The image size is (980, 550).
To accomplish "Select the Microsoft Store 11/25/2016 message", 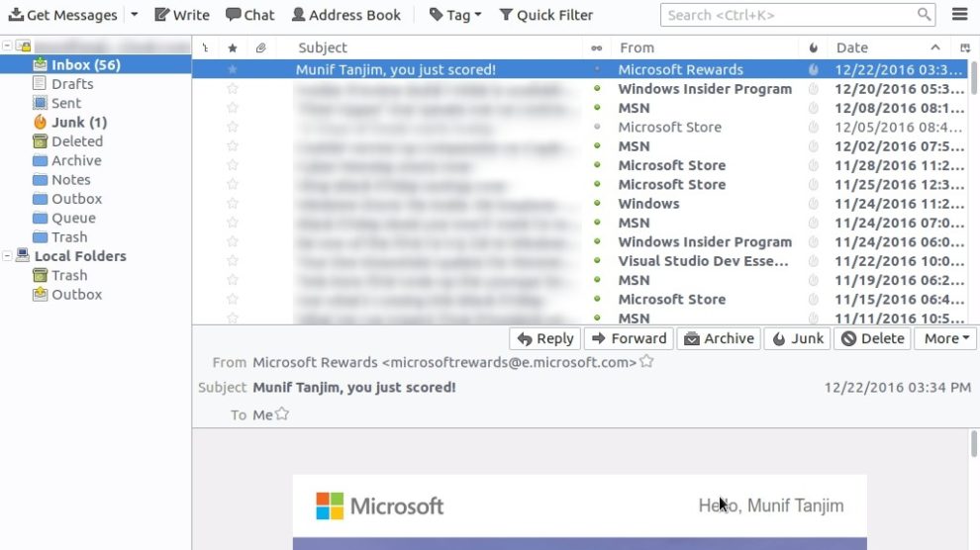I will click(x=580, y=184).
